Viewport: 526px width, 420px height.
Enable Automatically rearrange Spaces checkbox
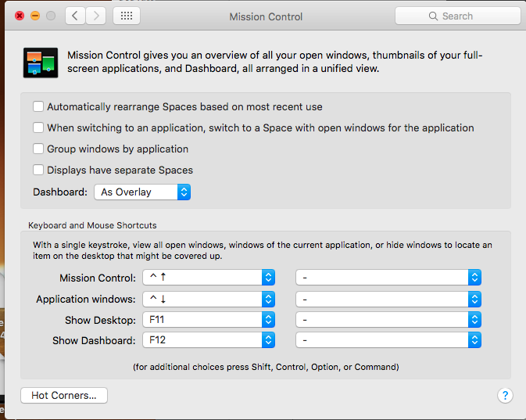point(38,106)
